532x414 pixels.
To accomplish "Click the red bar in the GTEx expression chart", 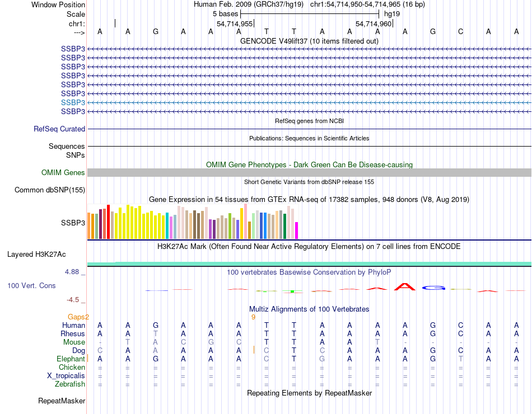I will pyautogui.click(x=108, y=222).
